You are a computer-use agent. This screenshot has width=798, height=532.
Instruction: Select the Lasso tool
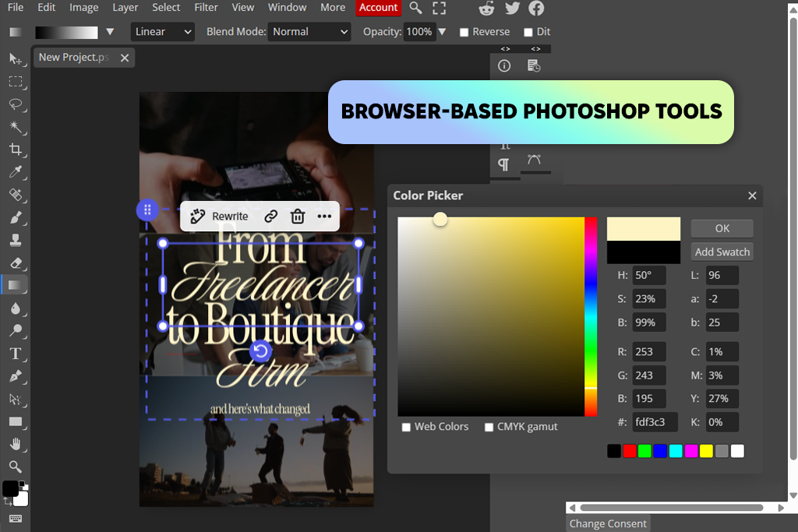coord(16,104)
